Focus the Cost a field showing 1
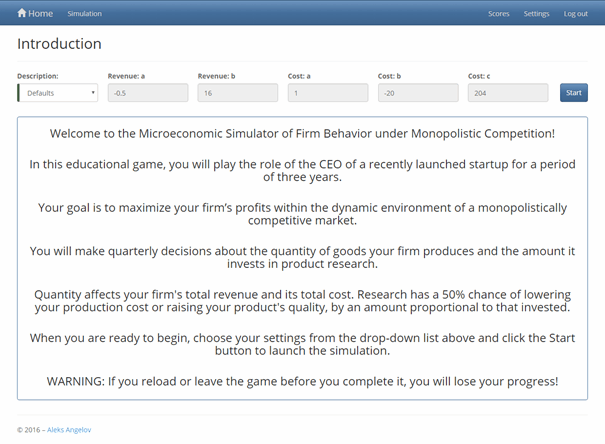This screenshot has width=605, height=444. tap(328, 93)
